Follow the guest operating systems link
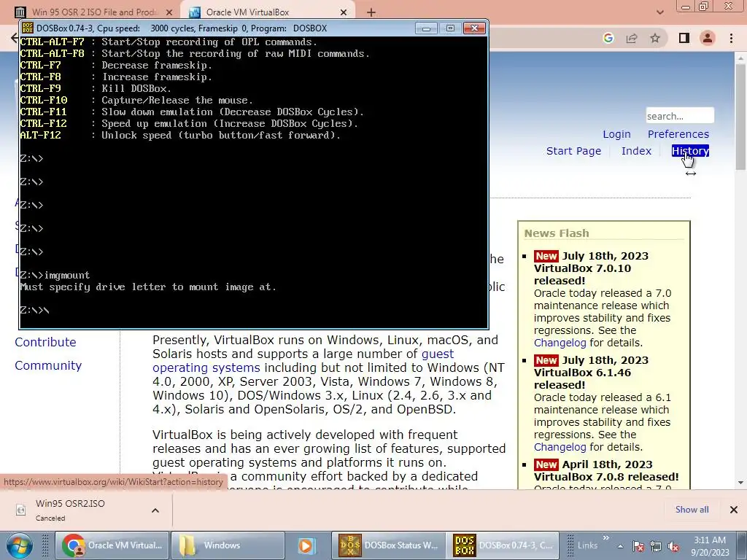The image size is (747, 560). (303, 361)
